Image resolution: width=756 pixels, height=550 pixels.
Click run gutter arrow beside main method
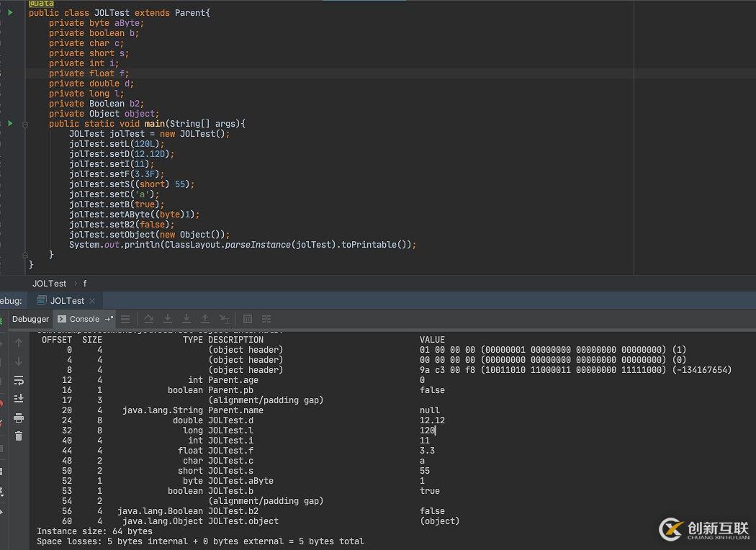click(x=10, y=124)
